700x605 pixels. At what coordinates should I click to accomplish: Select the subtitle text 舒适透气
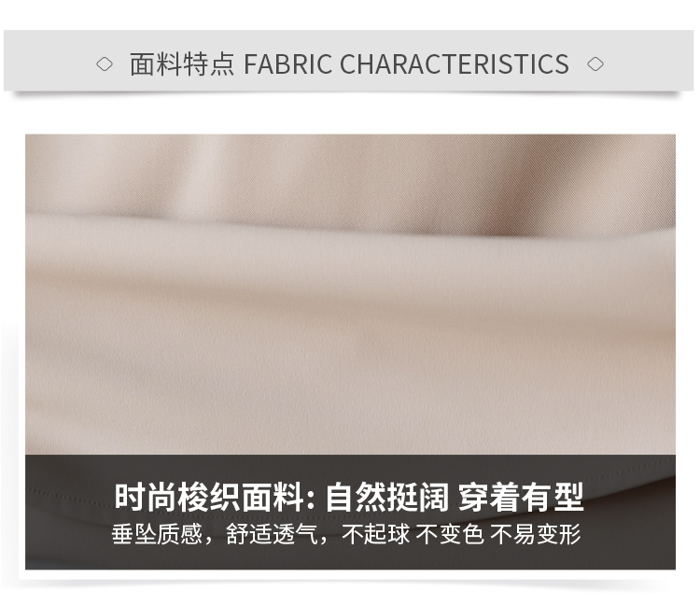coord(272,534)
